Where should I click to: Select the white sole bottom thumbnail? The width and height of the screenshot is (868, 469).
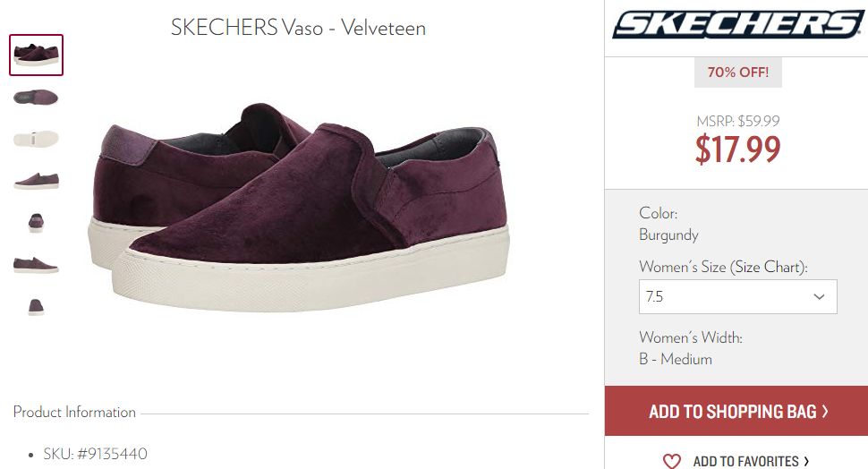tap(36, 139)
